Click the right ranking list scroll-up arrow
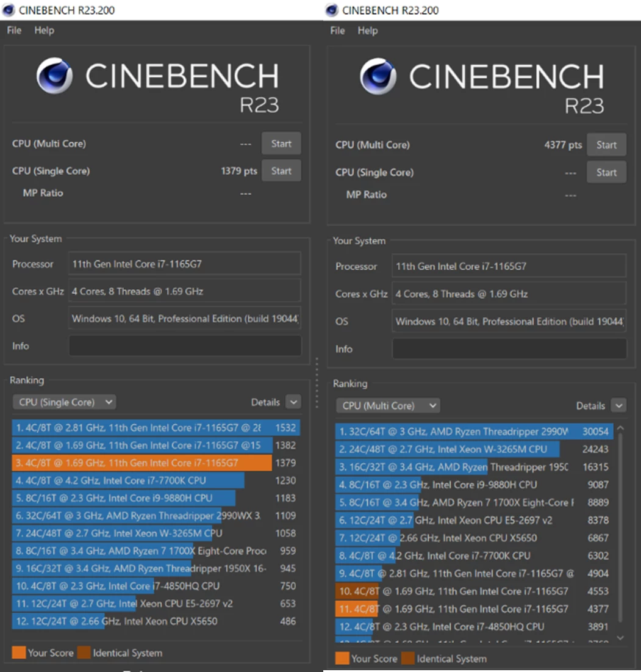Image resolution: width=641 pixels, height=672 pixels. 620,428
